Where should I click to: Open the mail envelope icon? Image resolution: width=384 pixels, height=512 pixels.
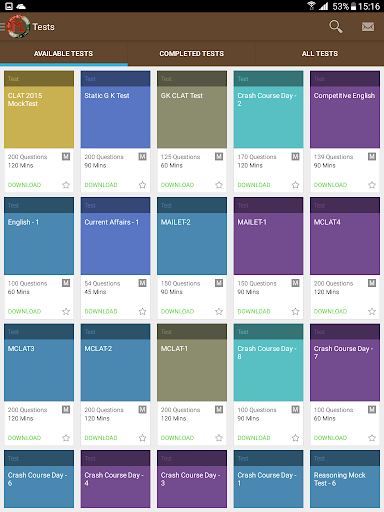pos(368,27)
